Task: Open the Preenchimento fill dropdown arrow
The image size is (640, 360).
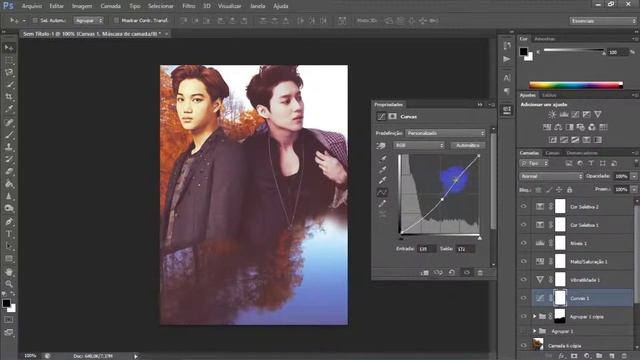Action: pyautogui.click(x=634, y=189)
